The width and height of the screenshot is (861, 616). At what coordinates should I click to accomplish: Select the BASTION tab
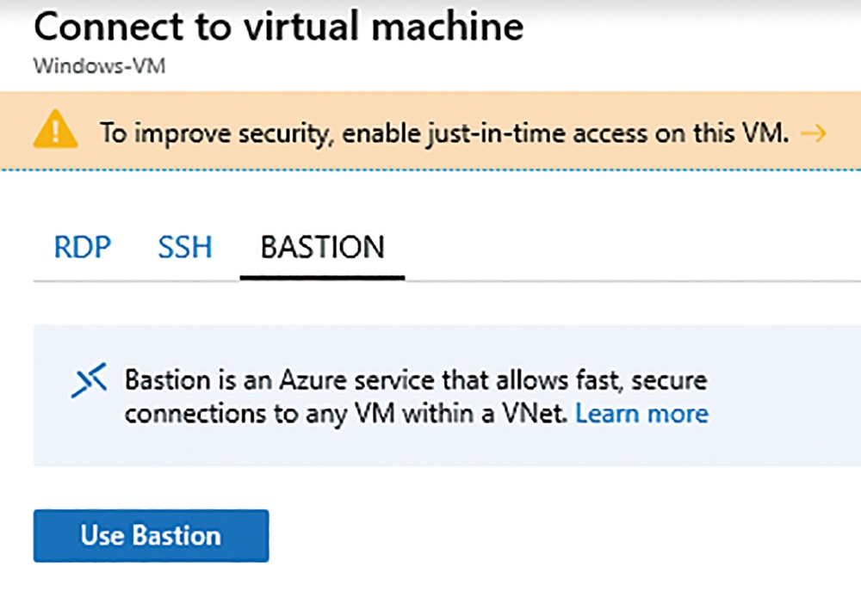pos(322,247)
